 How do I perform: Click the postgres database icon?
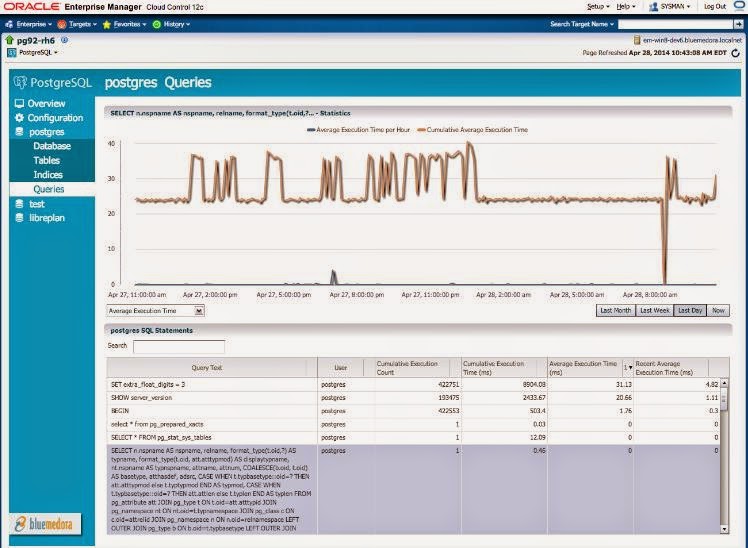19,132
